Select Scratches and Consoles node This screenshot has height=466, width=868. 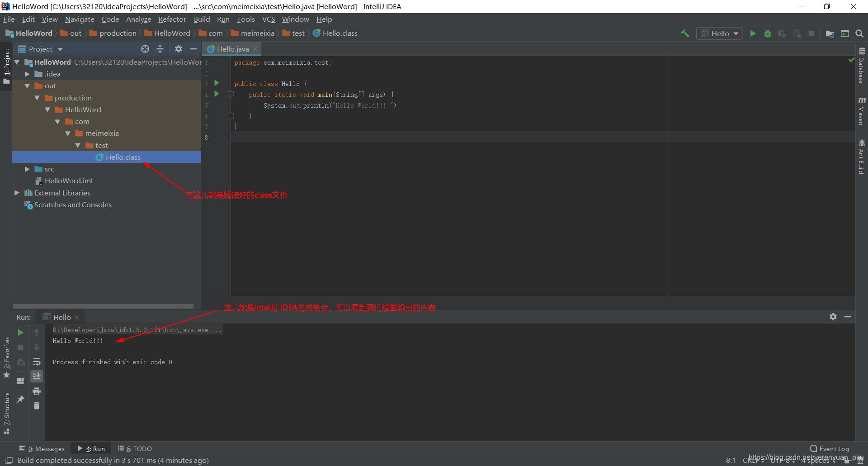pyautogui.click(x=73, y=204)
